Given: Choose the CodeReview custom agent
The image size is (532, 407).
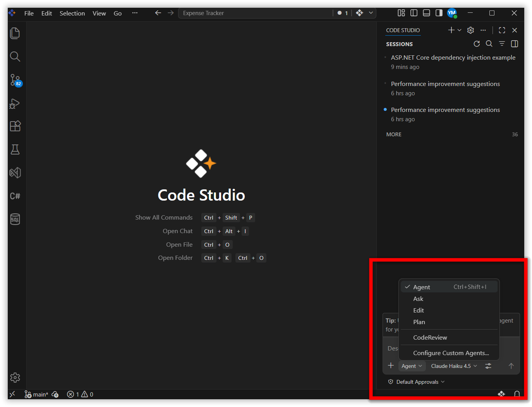Looking at the screenshot, I should (x=449, y=338).
